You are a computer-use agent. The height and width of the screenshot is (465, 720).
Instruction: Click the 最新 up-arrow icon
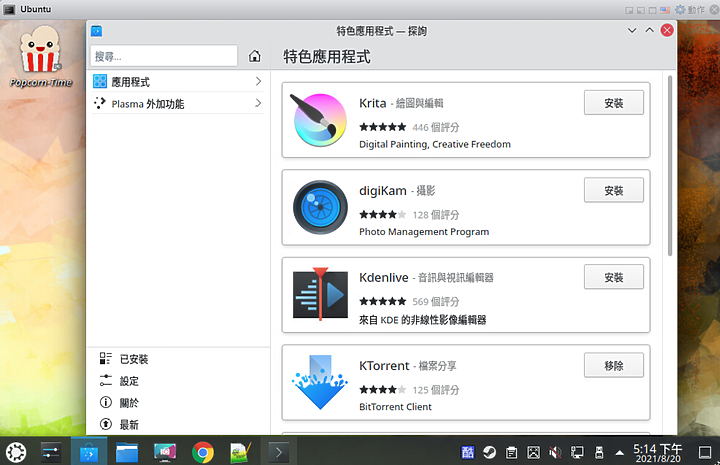(x=106, y=424)
